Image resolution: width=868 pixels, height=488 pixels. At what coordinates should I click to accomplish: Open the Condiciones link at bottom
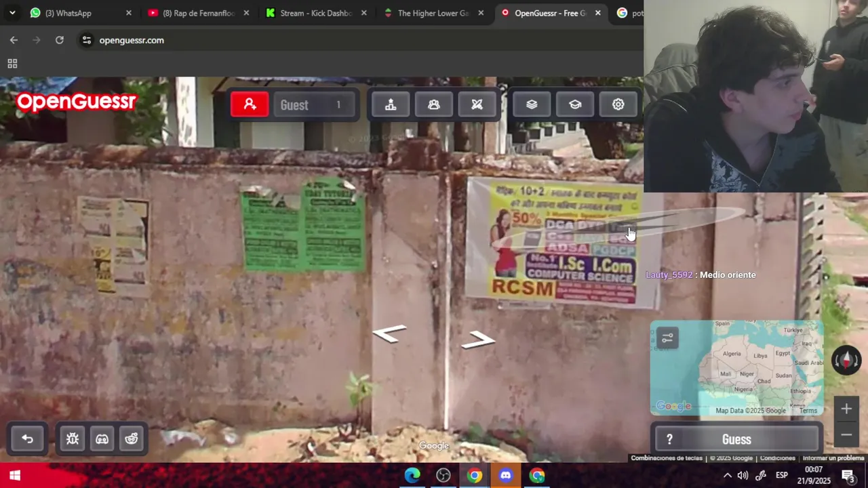pyautogui.click(x=777, y=458)
